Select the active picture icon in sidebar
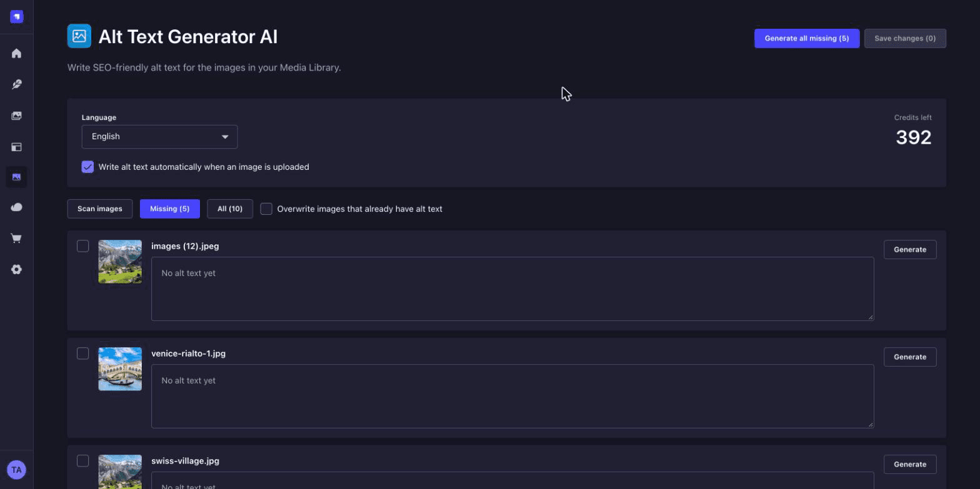 pyautogui.click(x=16, y=177)
